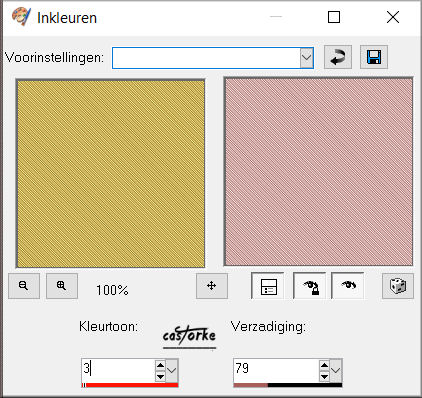Click the Inkleuren palette app icon
The image size is (422, 398).
(x=21, y=17)
